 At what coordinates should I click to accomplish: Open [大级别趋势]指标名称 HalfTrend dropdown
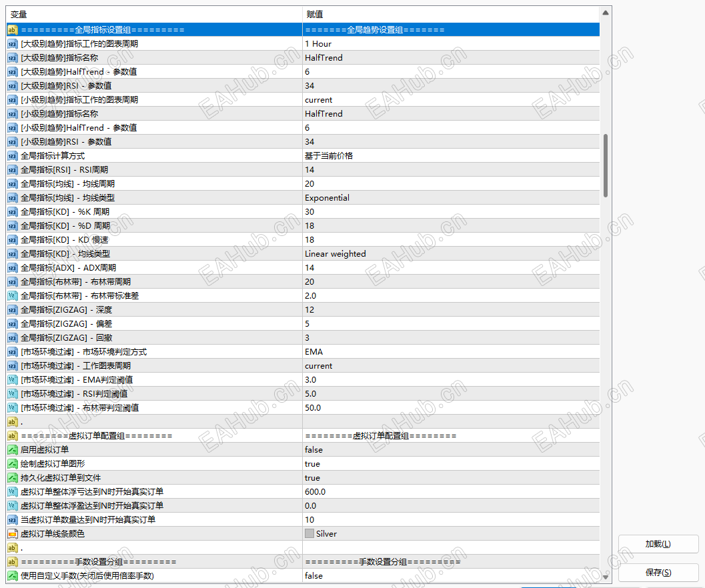point(451,58)
